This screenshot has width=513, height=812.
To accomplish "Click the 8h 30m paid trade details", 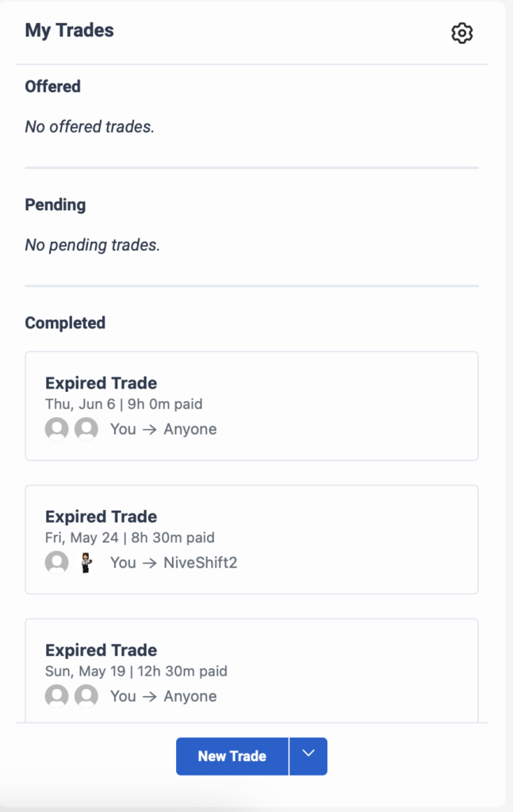I will coord(130,538).
